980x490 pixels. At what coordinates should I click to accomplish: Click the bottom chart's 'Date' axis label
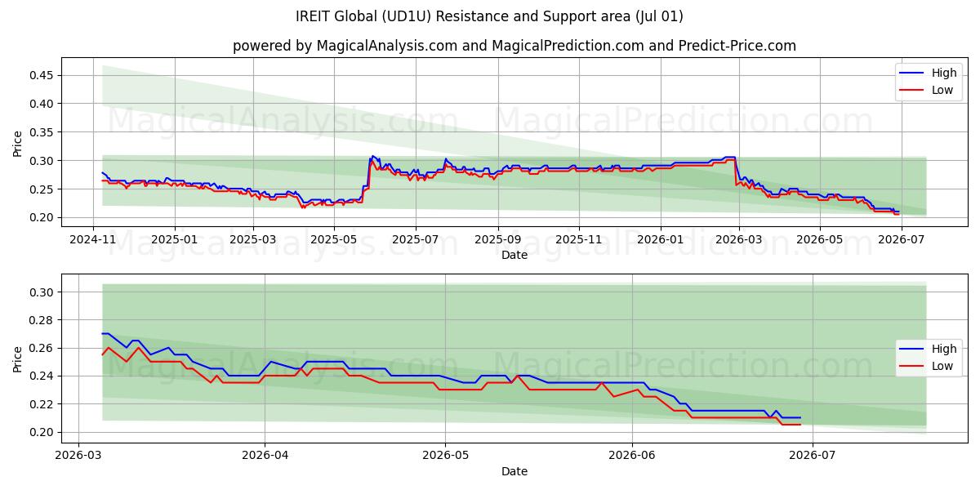514,471
